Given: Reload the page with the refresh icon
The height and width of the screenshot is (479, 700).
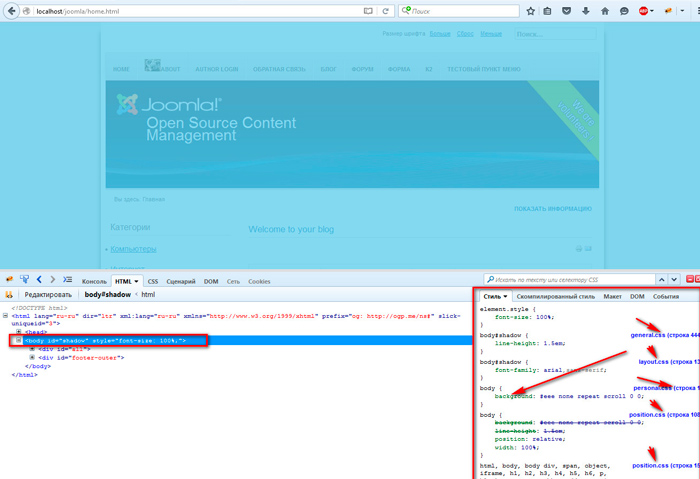Looking at the screenshot, I should [385, 11].
